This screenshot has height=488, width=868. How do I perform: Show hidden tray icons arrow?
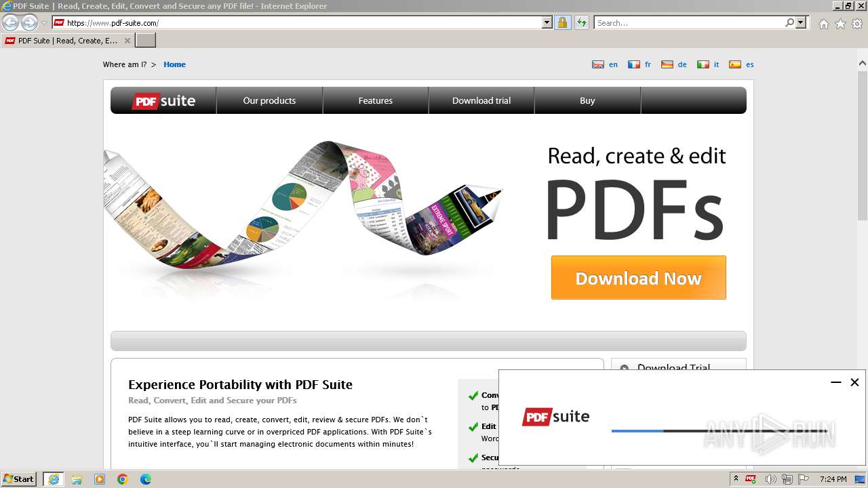tap(736, 479)
